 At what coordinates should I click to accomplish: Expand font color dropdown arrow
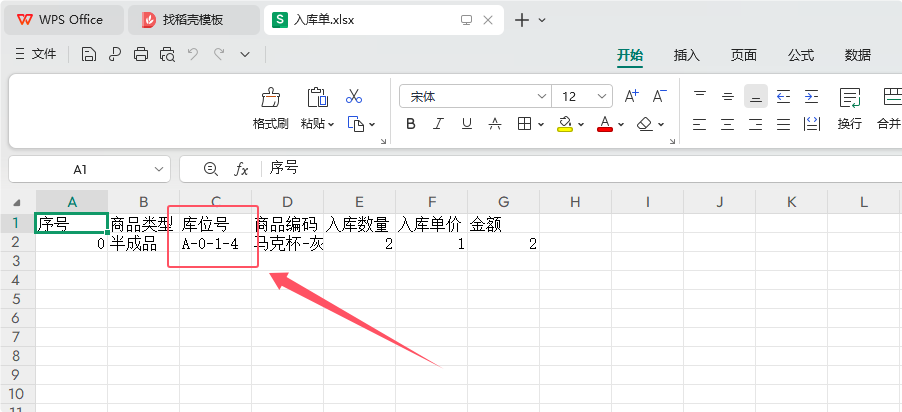(621, 124)
